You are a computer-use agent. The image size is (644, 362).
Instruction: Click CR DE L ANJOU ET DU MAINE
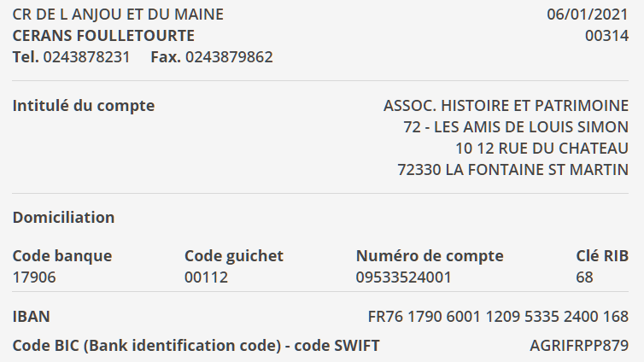[x=118, y=15]
